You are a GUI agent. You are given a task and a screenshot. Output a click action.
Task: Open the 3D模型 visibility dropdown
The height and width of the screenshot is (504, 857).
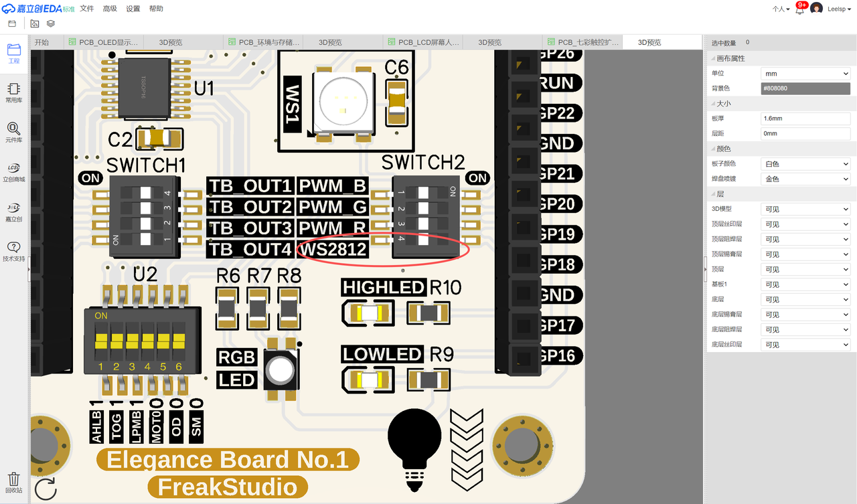tap(806, 209)
